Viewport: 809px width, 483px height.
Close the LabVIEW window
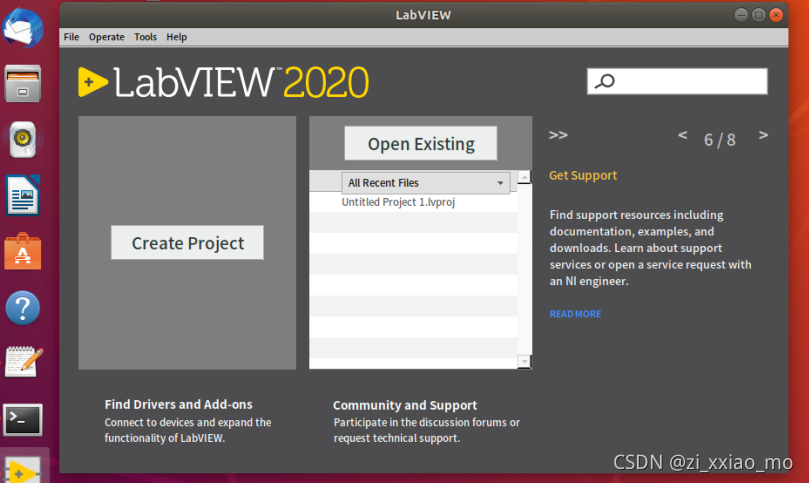[776, 15]
